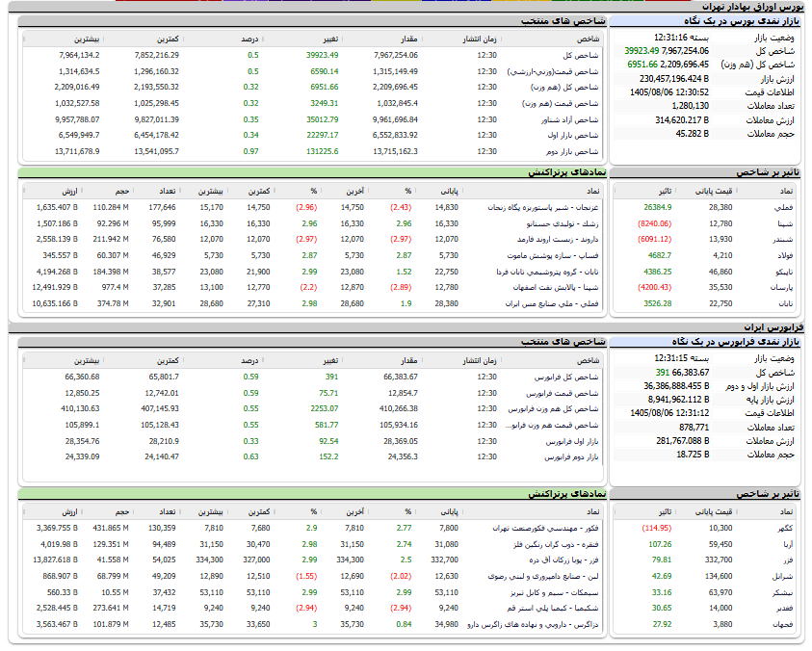This screenshot has width=812, height=651.
Task: Sort Tehran index-impact table by تاثیر header
Action: point(665,192)
